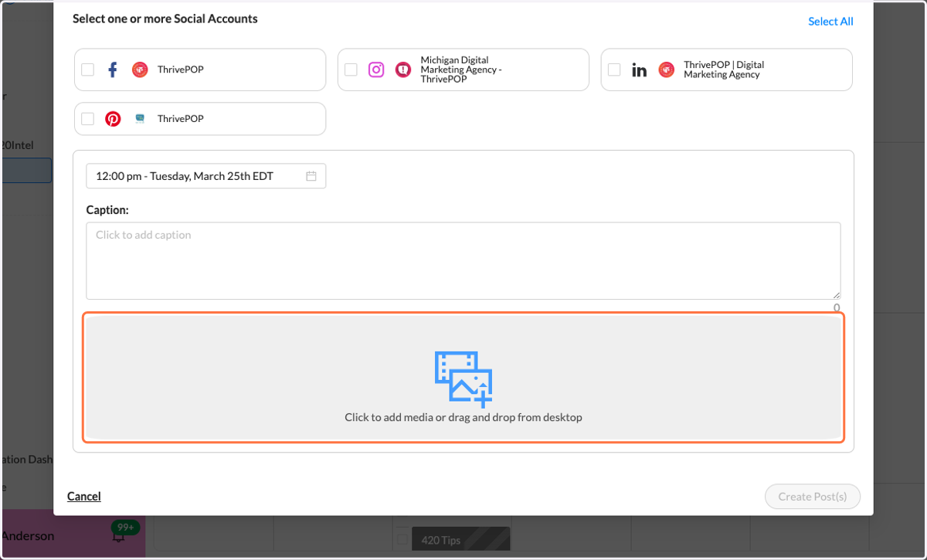Click the media drag and drop zone text

pos(463,417)
